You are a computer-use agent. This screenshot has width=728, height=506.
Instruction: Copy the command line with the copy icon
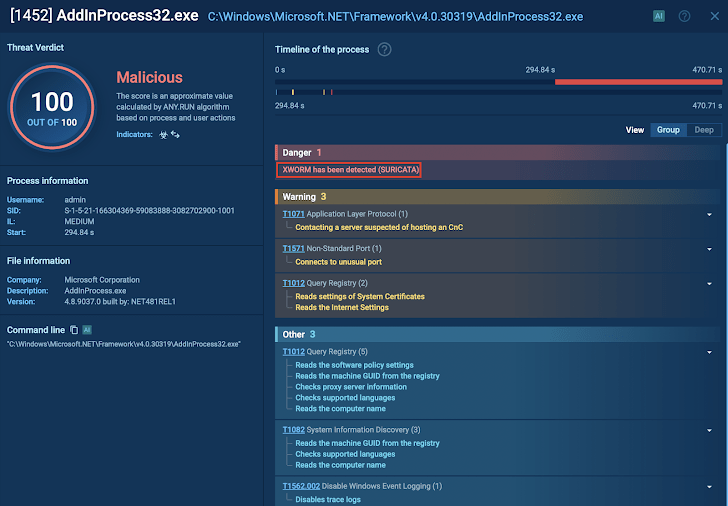coord(74,329)
